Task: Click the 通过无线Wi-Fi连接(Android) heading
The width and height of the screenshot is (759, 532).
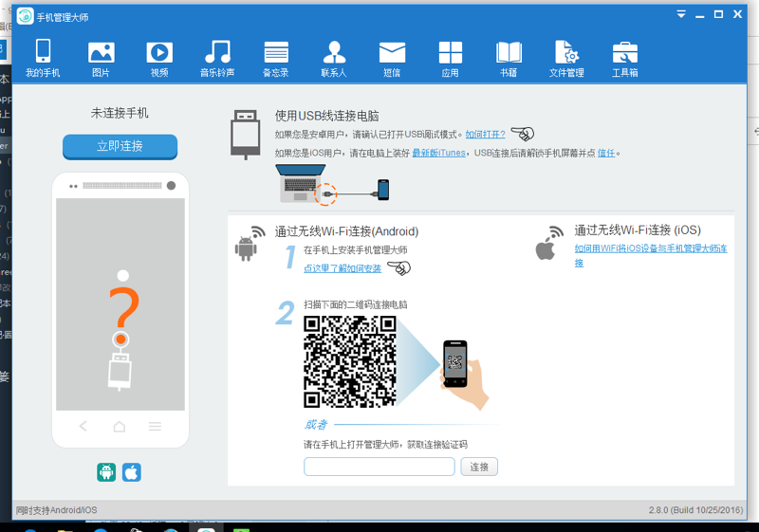Action: click(346, 231)
